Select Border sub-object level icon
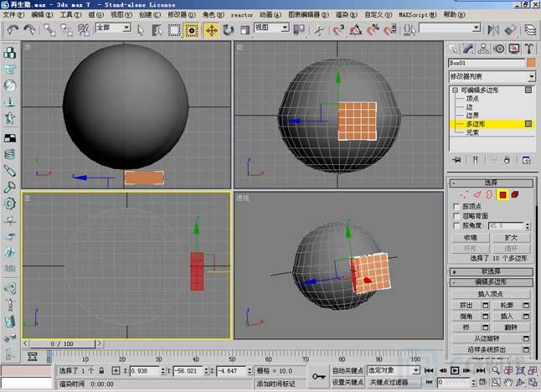 pos(489,195)
